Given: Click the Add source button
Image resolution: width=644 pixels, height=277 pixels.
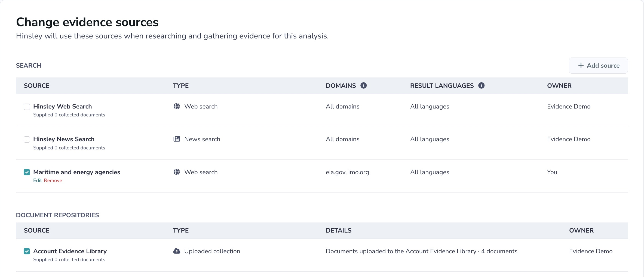Looking at the screenshot, I should click(598, 65).
